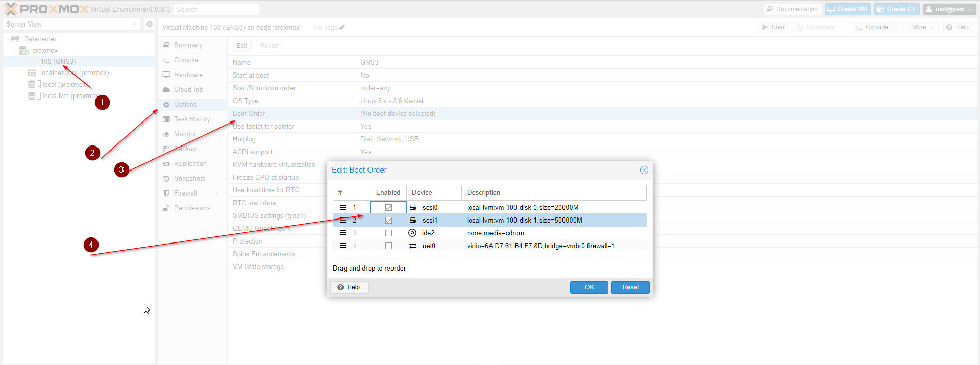Click the network icon next to net0
Viewport: 980px width, 365px height.
click(412, 246)
